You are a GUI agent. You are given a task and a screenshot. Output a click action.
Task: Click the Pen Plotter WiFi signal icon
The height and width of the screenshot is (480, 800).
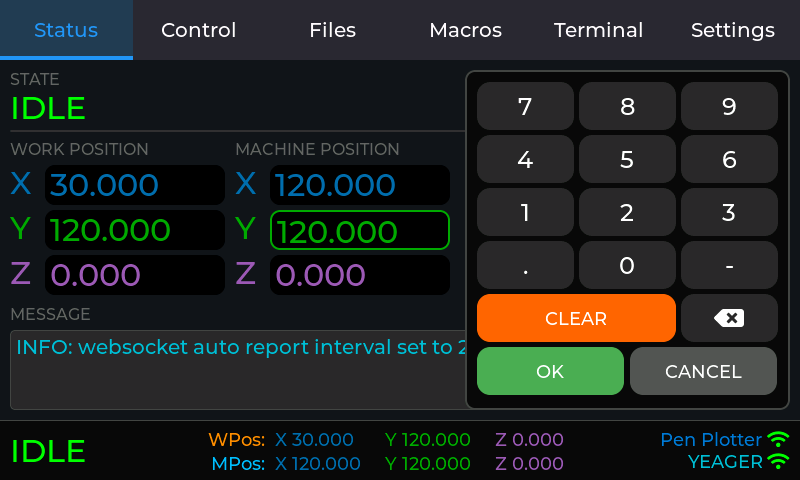point(778,439)
